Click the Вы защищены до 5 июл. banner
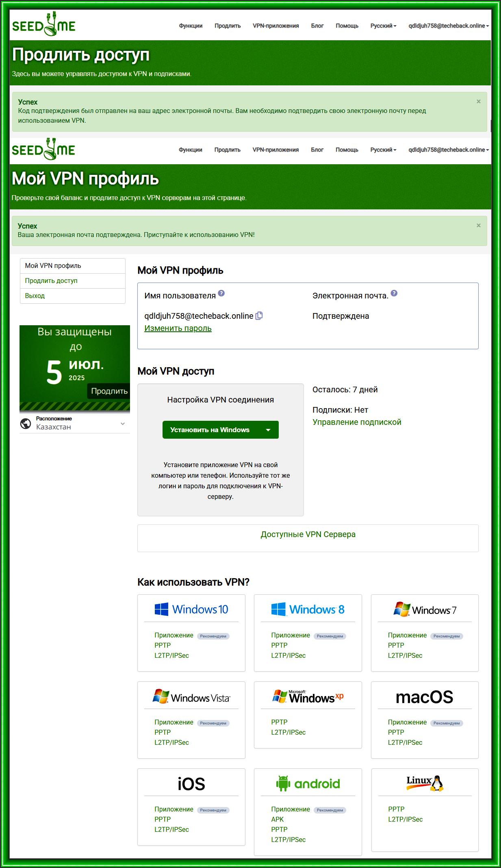 tap(75, 368)
